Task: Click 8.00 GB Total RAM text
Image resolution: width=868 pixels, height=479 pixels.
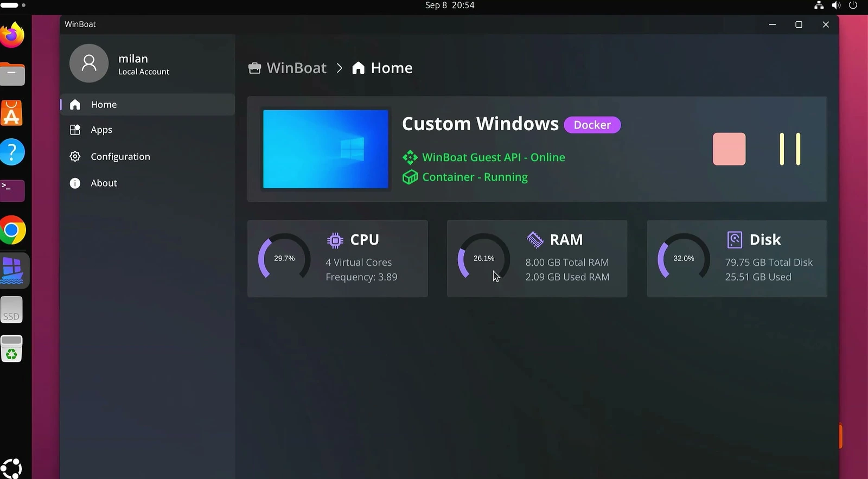Action: point(567,263)
